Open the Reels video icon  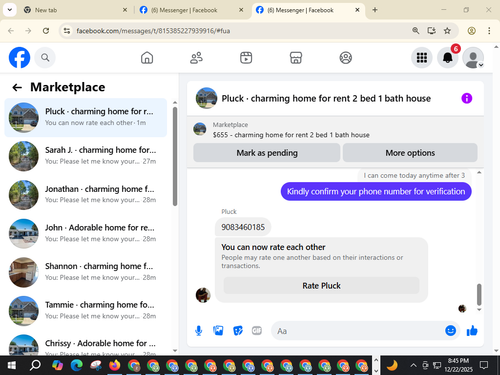point(246,58)
